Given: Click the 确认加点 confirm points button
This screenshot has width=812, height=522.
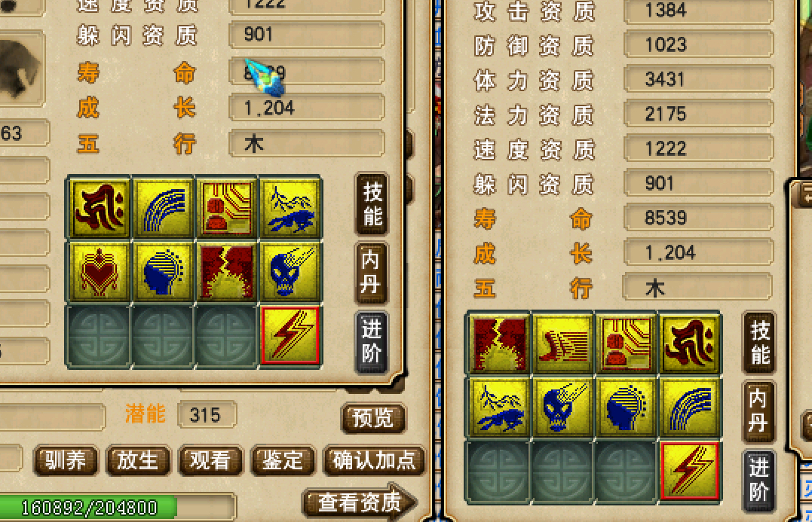Looking at the screenshot, I should tap(375, 460).
